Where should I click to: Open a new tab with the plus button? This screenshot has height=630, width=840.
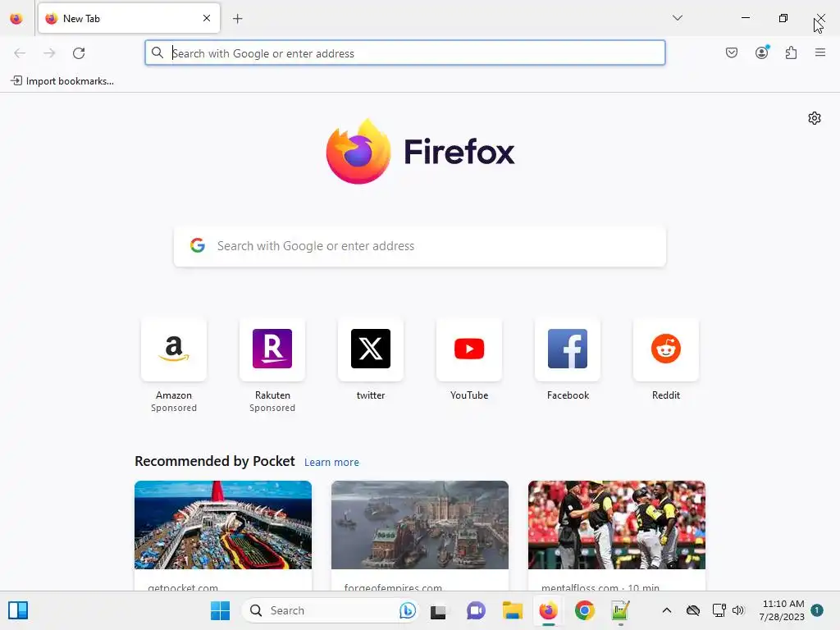click(x=238, y=19)
